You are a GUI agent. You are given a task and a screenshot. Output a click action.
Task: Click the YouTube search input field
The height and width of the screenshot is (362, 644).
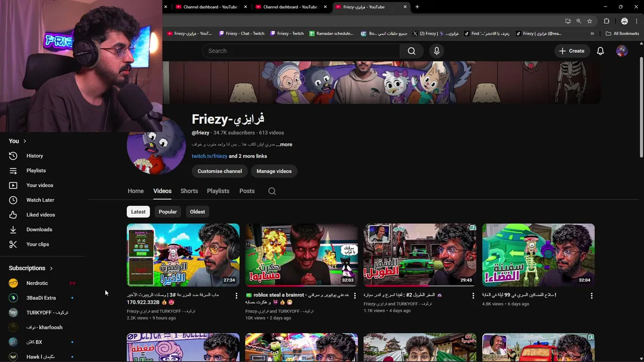tap(301, 51)
